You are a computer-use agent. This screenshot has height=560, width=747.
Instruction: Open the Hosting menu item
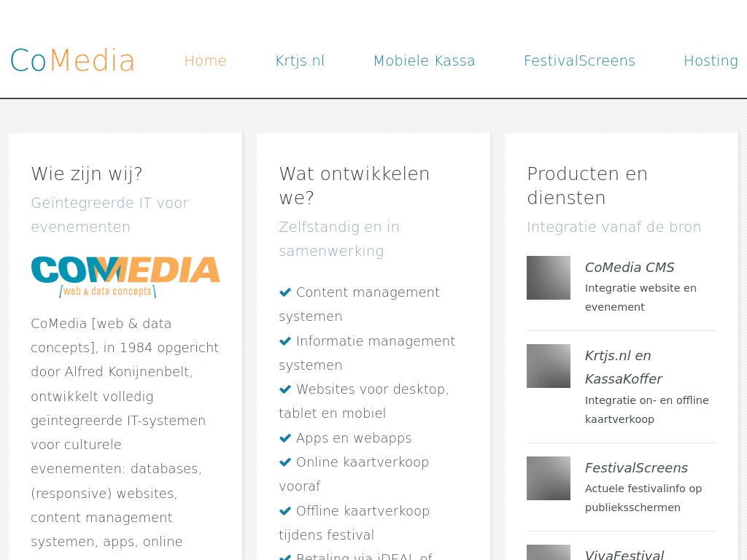pyautogui.click(x=711, y=61)
